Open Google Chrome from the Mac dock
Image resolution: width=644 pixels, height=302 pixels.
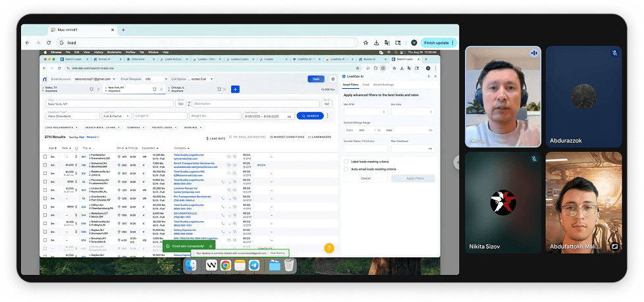point(225,265)
